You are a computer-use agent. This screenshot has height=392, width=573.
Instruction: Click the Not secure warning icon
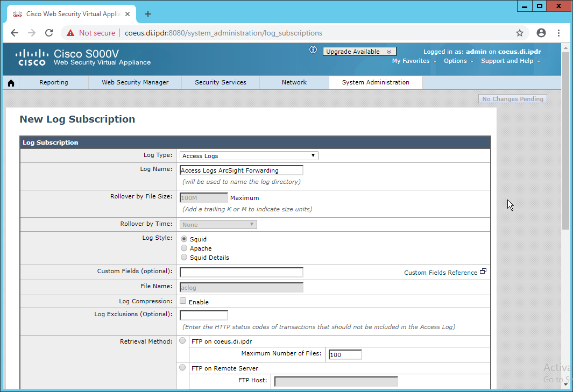70,33
